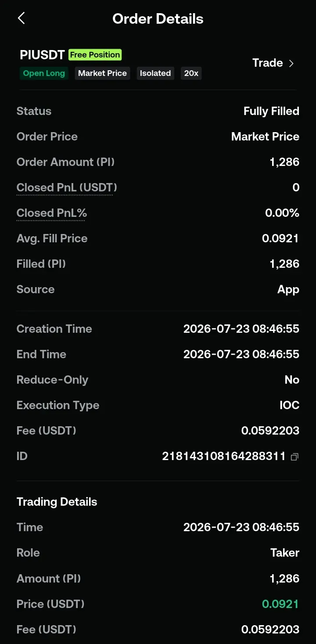Image resolution: width=316 pixels, height=644 pixels.
Task: Tap the Avg. Fill Price value
Action: 280,238
